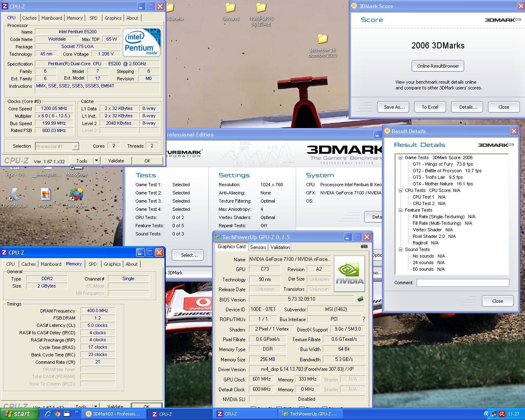Switch to 3DMark03 taskbar item
Image resolution: width=525 pixels, height=420 pixels.
coord(114,414)
